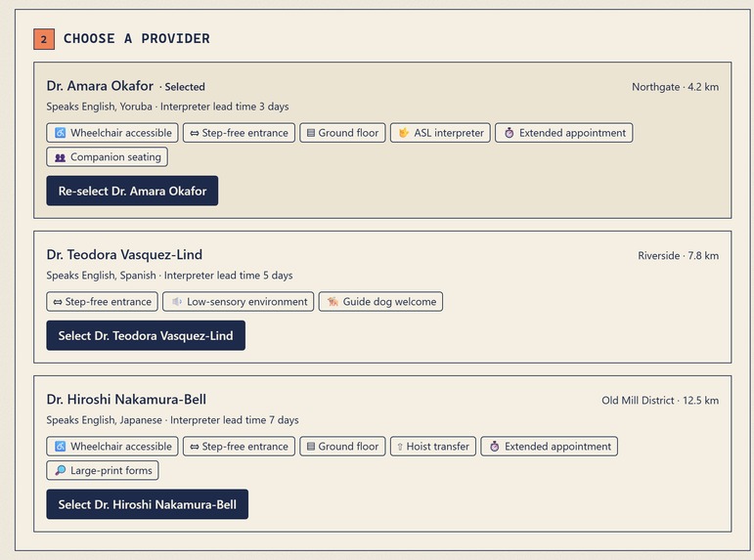Click ground floor icon in Nakamura-Bell's card

click(x=311, y=446)
